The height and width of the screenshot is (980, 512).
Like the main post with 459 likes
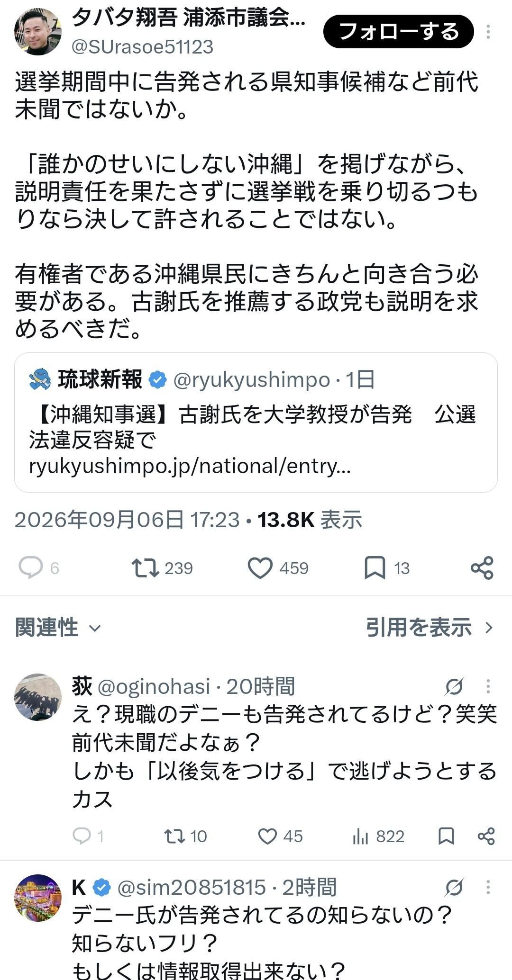[x=260, y=567]
